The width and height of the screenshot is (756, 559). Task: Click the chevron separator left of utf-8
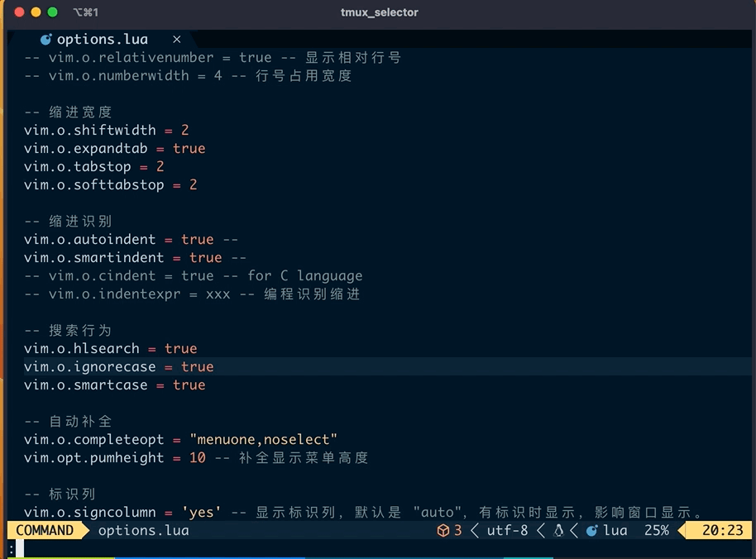click(474, 531)
